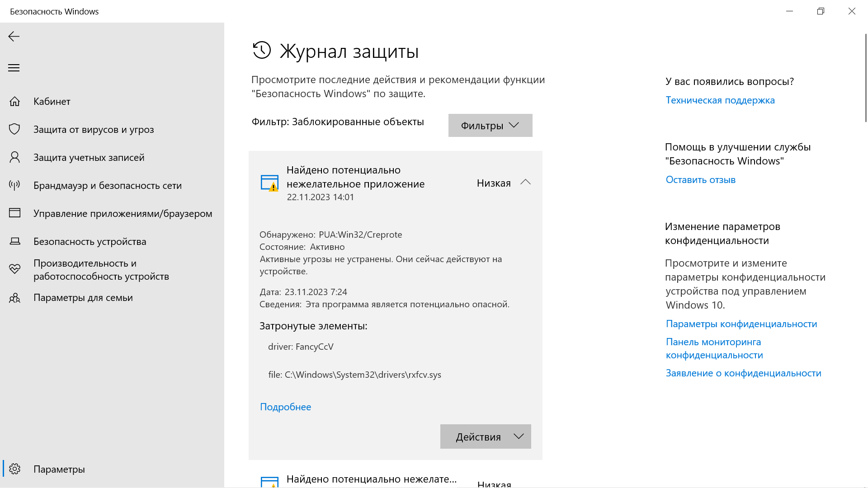Click the Параметры gear icon

tap(14, 469)
